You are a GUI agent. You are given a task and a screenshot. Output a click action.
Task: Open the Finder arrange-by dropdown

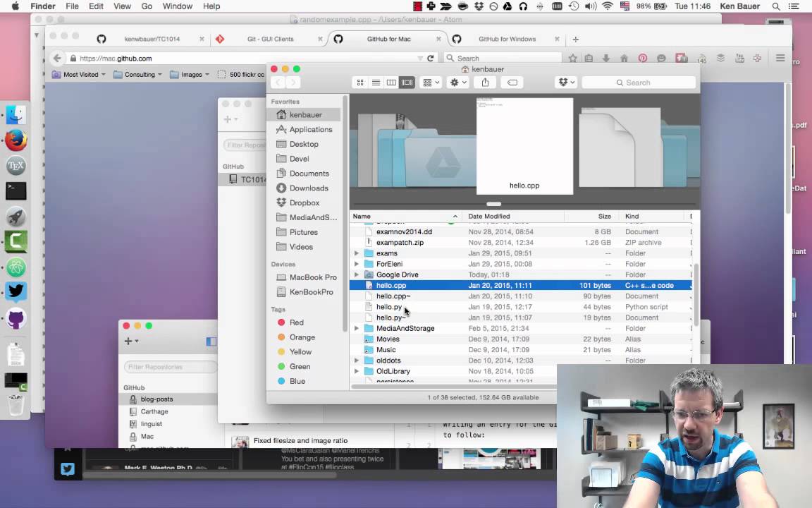[x=431, y=83]
